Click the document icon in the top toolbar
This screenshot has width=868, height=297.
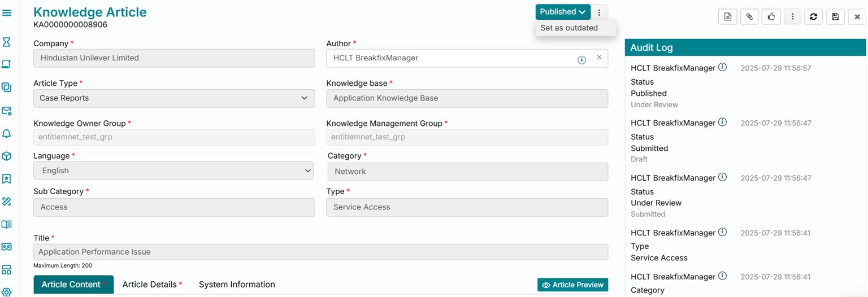click(x=728, y=17)
